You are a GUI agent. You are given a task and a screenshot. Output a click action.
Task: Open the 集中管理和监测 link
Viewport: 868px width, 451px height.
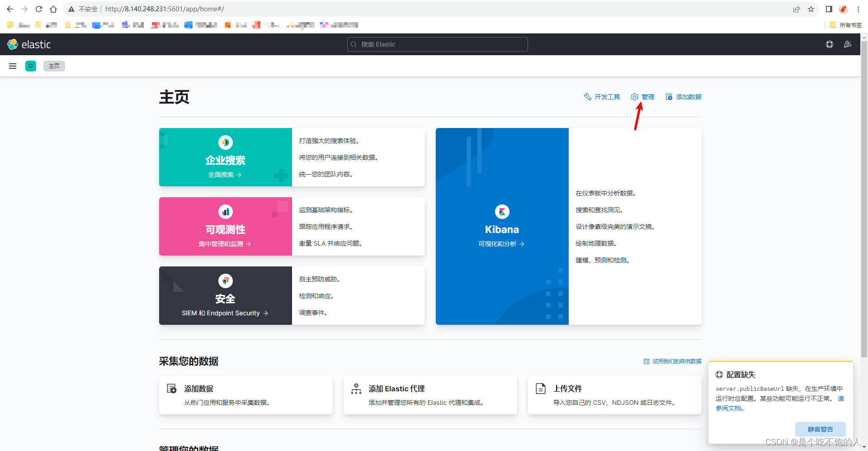225,244
